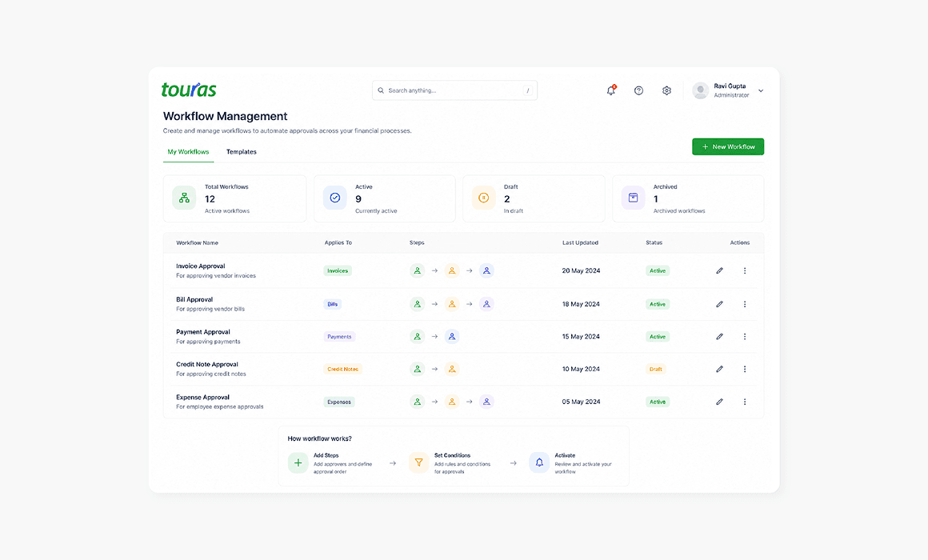
Task: Click the help question mark icon
Action: coord(638,90)
